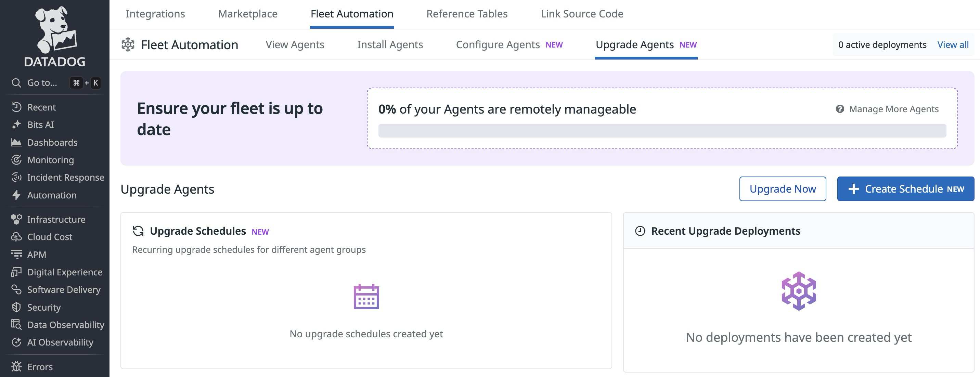980x377 pixels.
Task: Open Infrastructure in the sidebar
Action: pyautogui.click(x=55, y=219)
